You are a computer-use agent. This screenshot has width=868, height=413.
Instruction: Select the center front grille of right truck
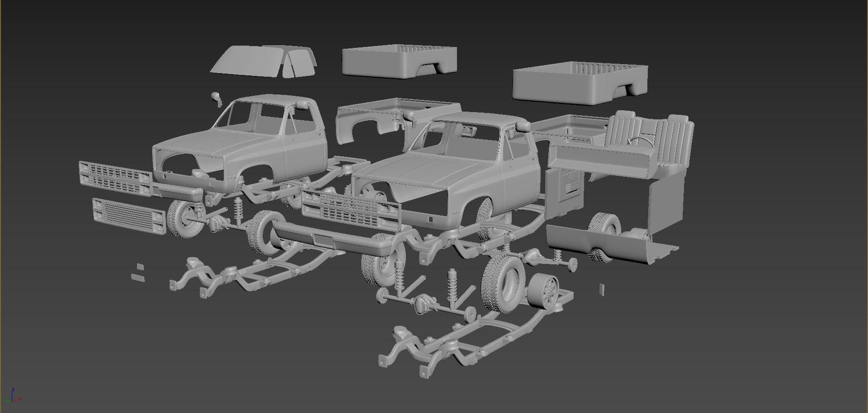click(x=351, y=210)
